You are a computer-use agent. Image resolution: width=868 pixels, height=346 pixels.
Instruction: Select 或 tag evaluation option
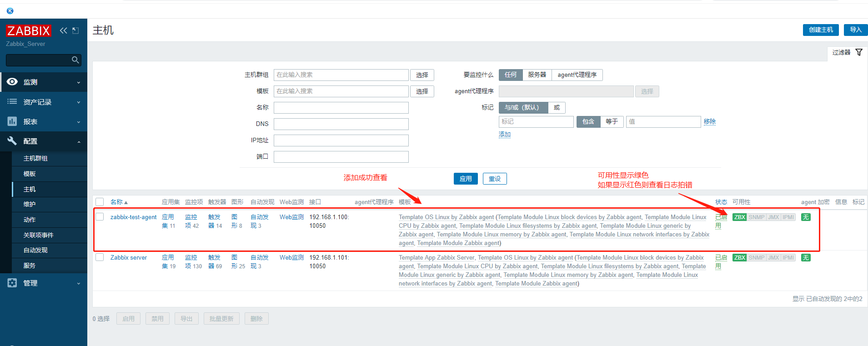557,108
